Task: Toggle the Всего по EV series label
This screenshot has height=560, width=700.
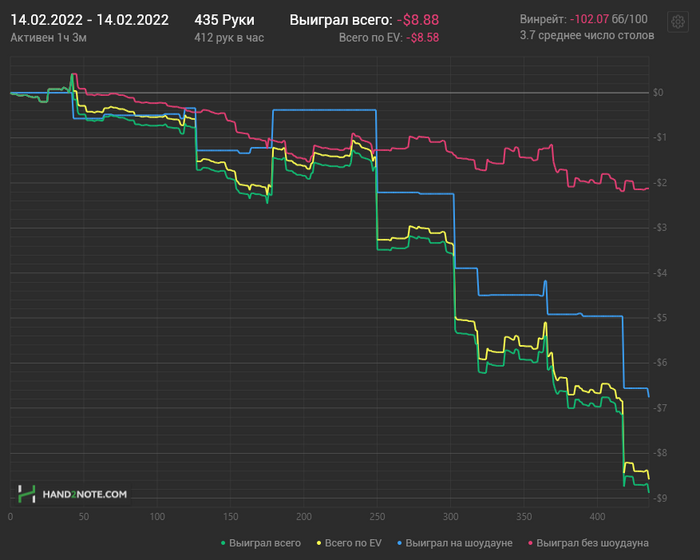Action: click(x=353, y=543)
